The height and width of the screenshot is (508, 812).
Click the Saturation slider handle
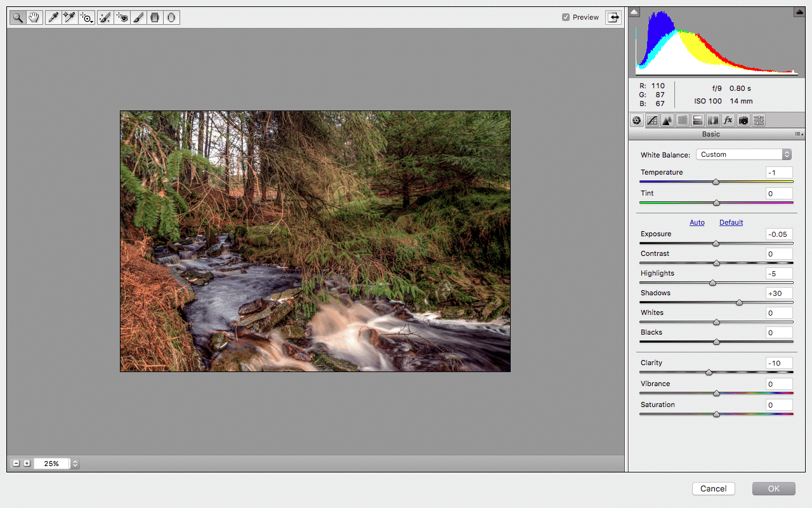[716, 414]
